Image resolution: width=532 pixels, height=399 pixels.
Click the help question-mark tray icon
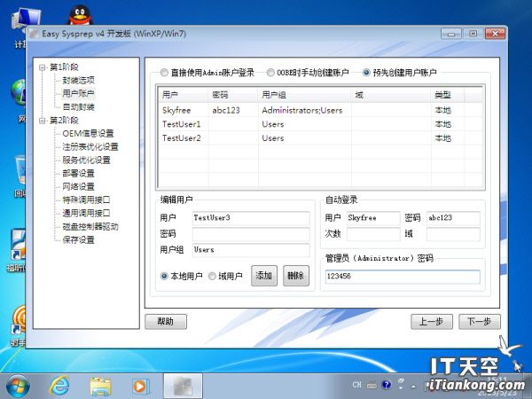coord(386,385)
